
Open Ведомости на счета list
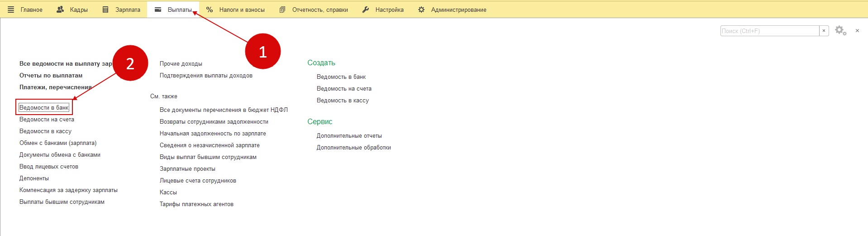coord(47,120)
